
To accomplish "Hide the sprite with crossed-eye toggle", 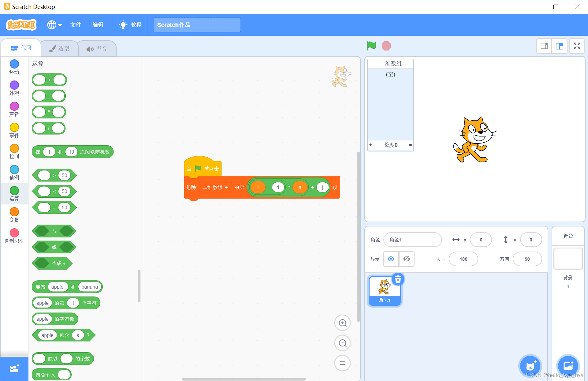I will click(407, 259).
